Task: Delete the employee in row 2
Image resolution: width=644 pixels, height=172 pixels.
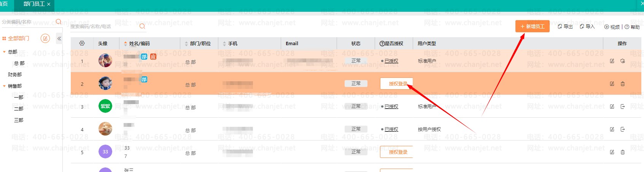Action: [x=623, y=84]
